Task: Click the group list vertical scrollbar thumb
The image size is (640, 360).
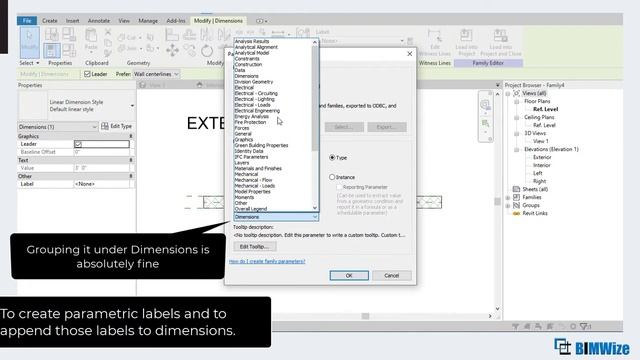Action: pos(315,98)
